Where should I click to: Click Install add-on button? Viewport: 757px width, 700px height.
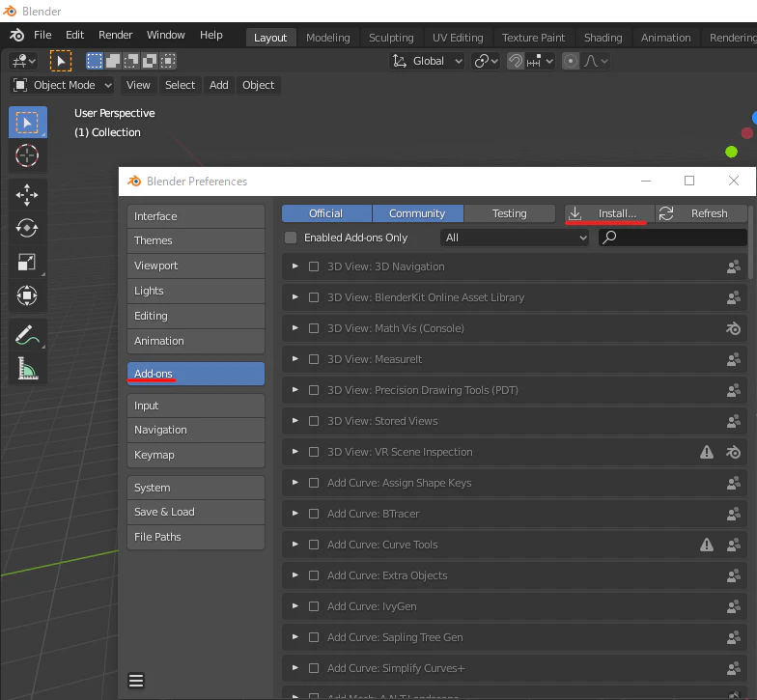click(609, 213)
